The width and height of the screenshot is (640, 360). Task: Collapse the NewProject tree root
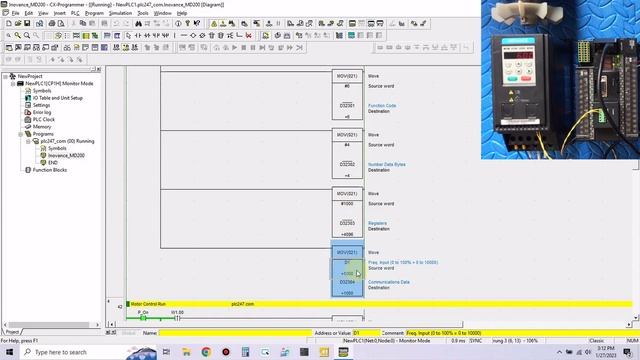coord(5,76)
